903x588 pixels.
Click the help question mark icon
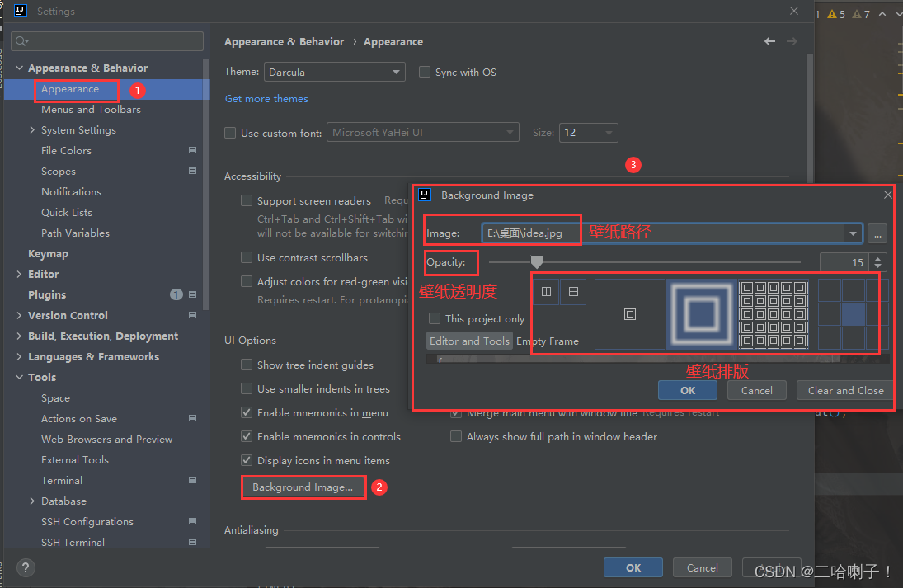coord(26,568)
